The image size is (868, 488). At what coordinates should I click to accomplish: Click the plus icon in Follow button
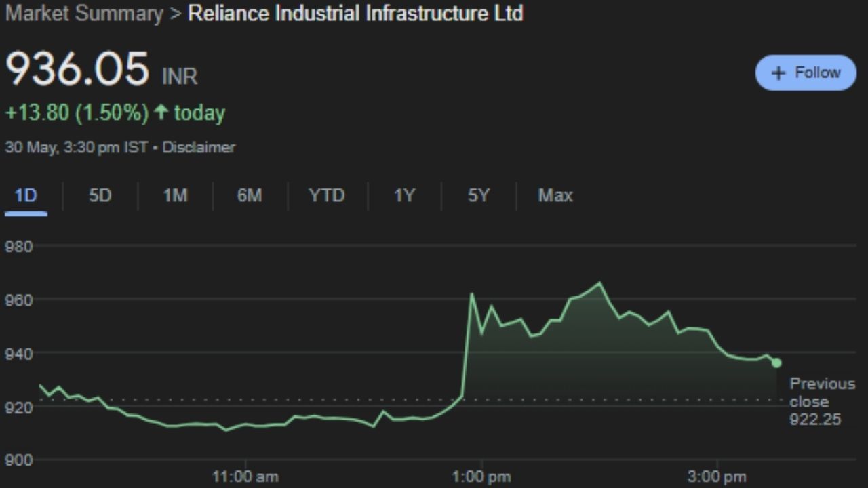pyautogui.click(x=778, y=73)
